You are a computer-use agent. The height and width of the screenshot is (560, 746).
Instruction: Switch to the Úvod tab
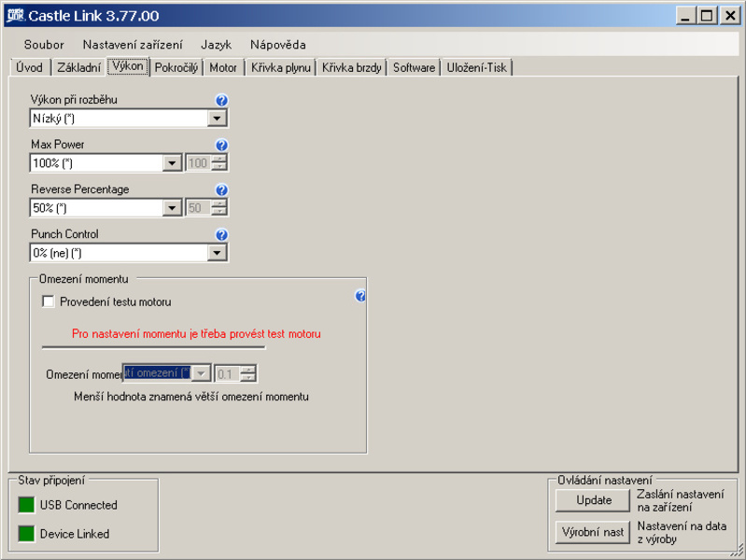tap(30, 67)
